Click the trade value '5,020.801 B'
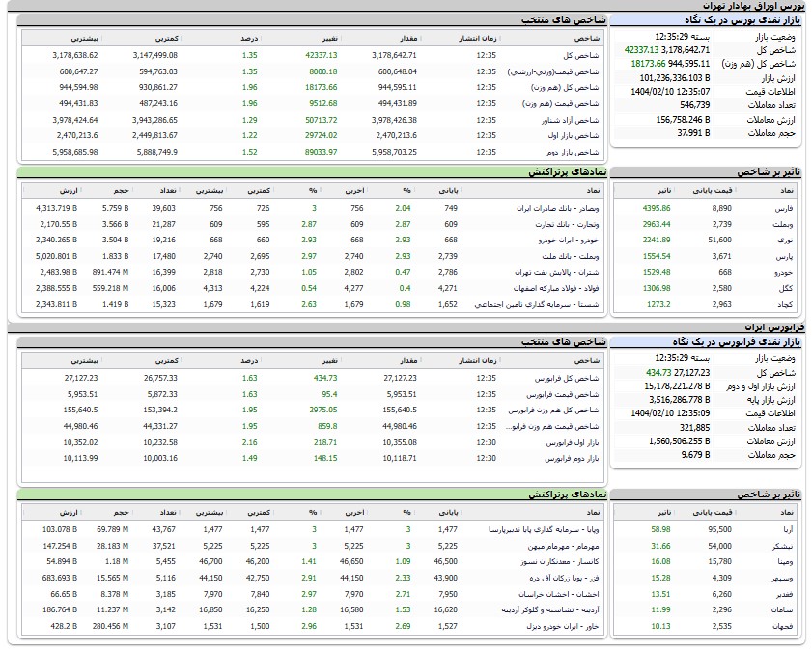Image resolution: width=812 pixels, height=652 pixels. (56, 256)
